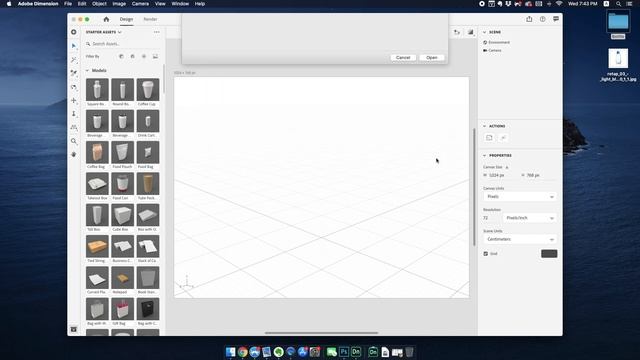This screenshot has width=640, height=360.
Task: Select the Coffee Bag model thumbnail
Action: pos(97,152)
